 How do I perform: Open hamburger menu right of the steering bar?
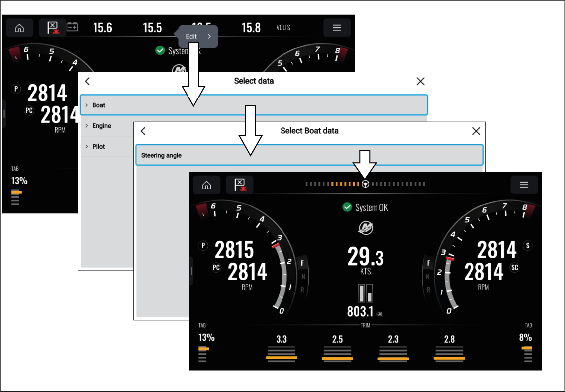point(524,185)
